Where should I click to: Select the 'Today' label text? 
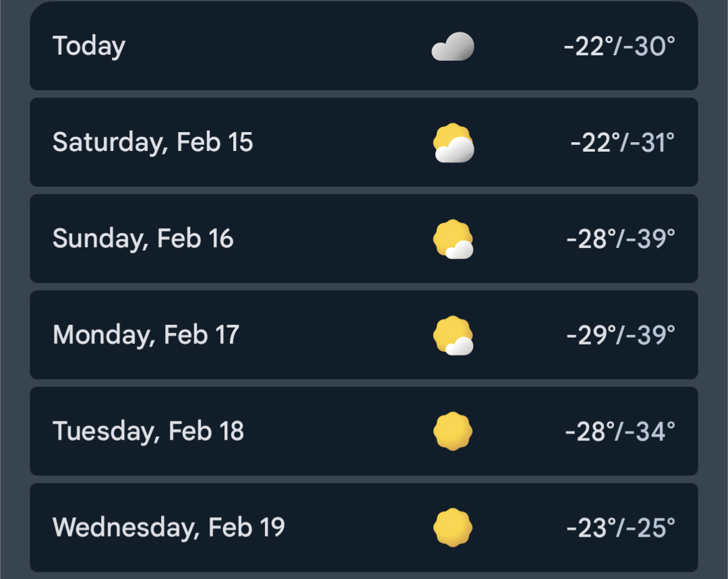tap(89, 47)
